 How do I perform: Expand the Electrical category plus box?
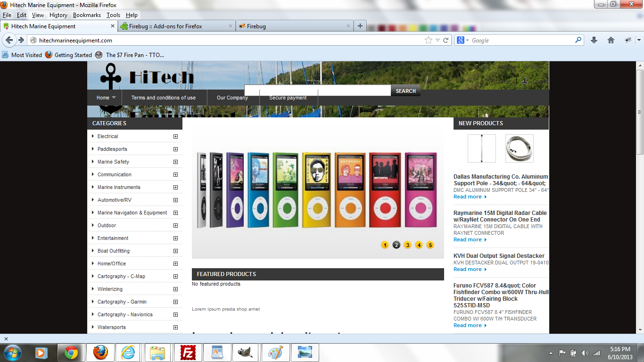click(x=175, y=136)
